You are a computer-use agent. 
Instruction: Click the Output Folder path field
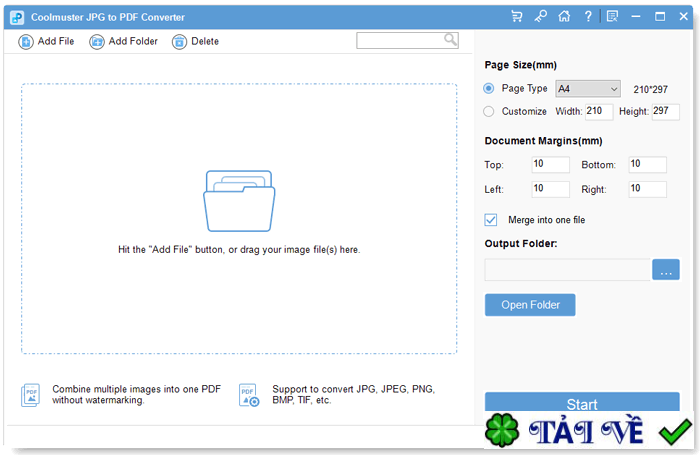(x=567, y=270)
